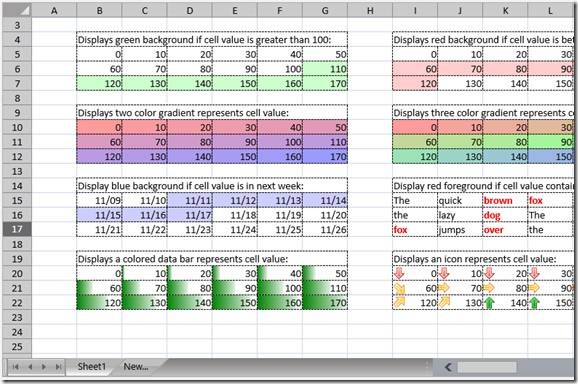Image resolution: width=578 pixels, height=384 pixels.
Task: Click the horizontal scrollbar thumb
Action: click(x=487, y=367)
